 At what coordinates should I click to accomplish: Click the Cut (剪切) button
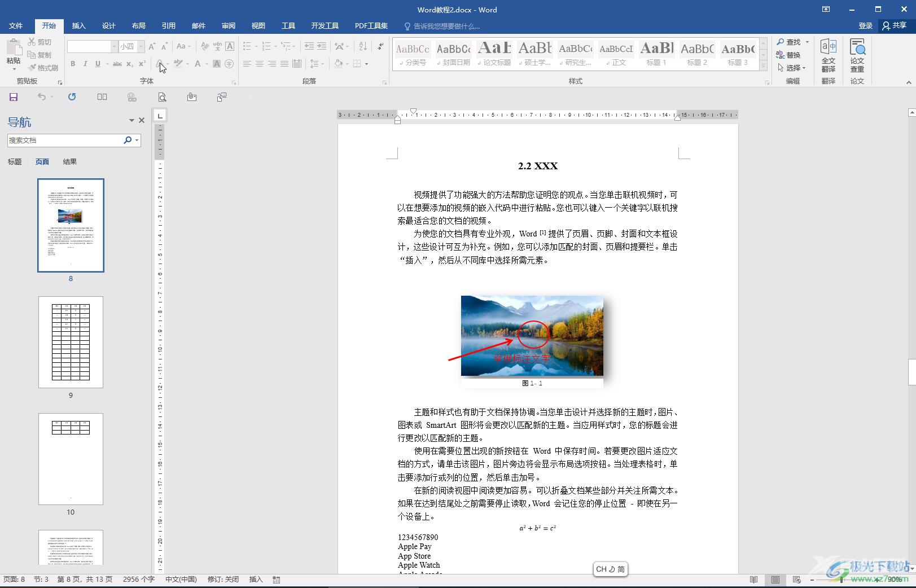40,42
